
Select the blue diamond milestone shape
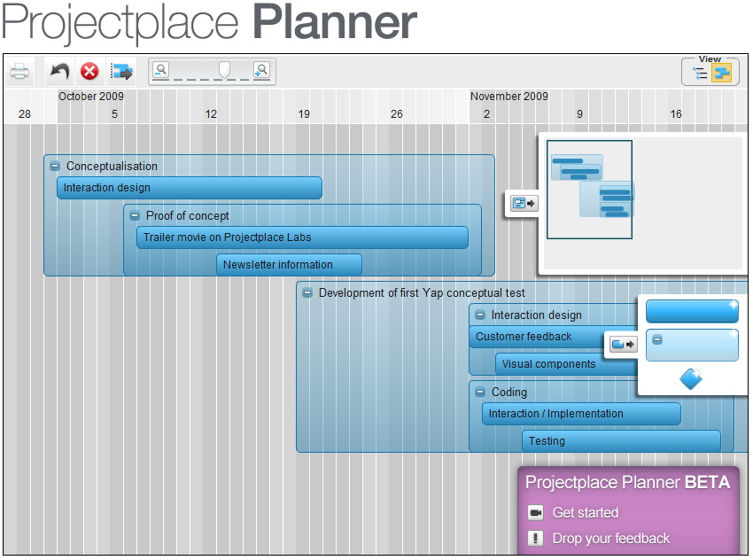pos(691,379)
